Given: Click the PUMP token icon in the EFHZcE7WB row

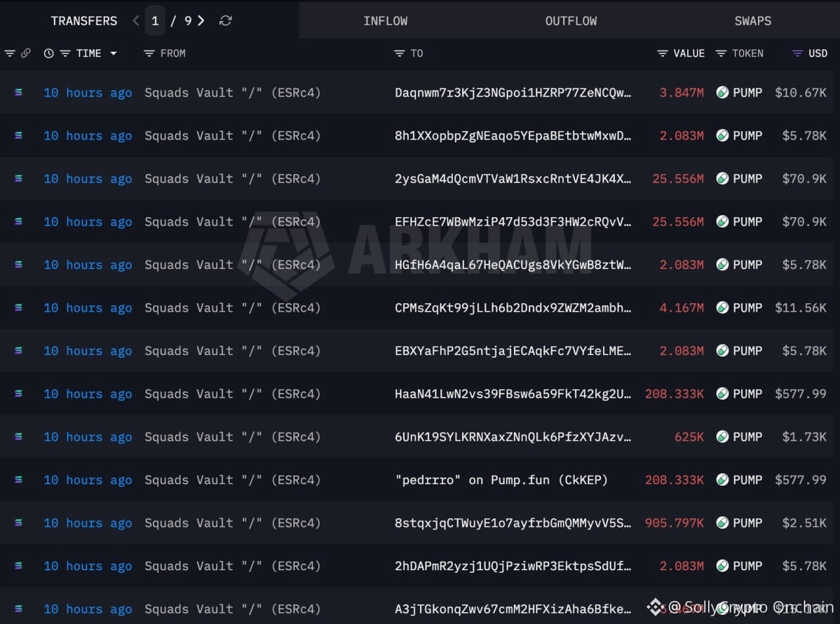Looking at the screenshot, I should pos(723,222).
